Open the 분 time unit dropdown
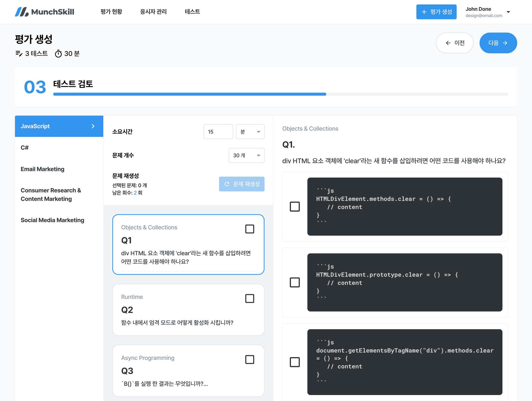 point(250,132)
